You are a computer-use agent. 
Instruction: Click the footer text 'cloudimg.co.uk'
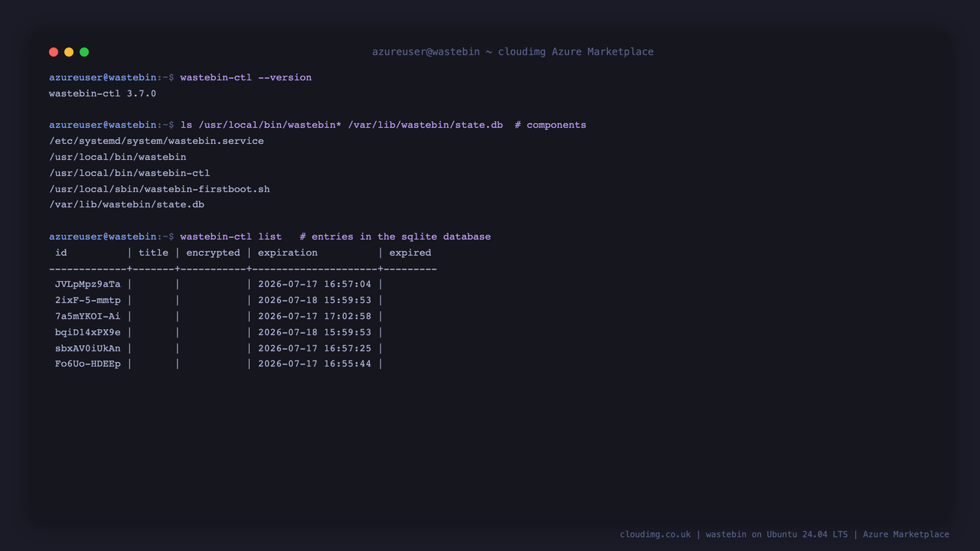(655, 535)
